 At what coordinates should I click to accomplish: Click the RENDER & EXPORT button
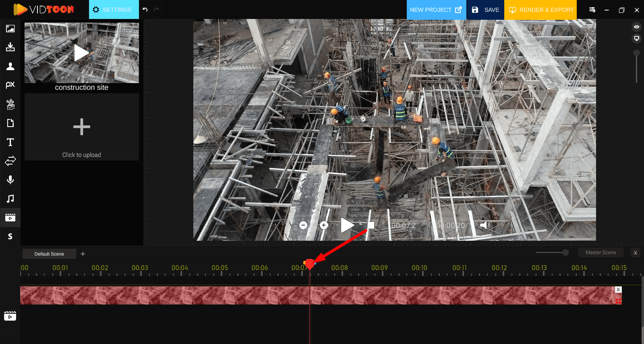pos(540,10)
